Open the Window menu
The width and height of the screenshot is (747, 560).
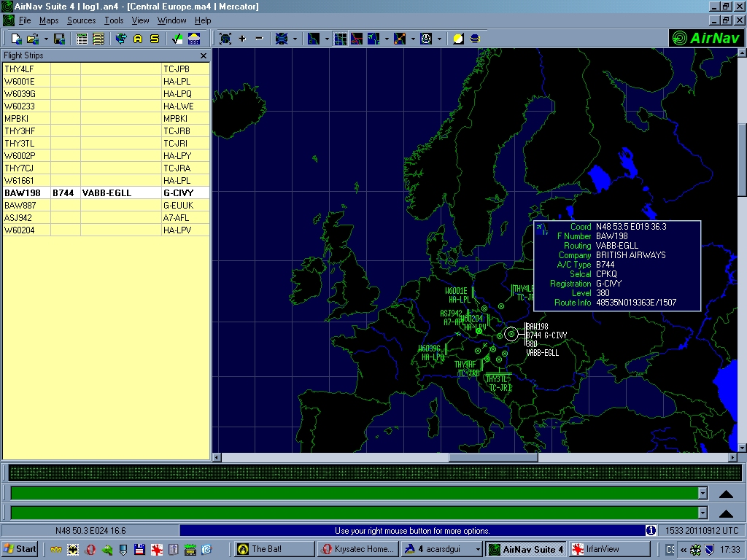pyautogui.click(x=171, y=20)
